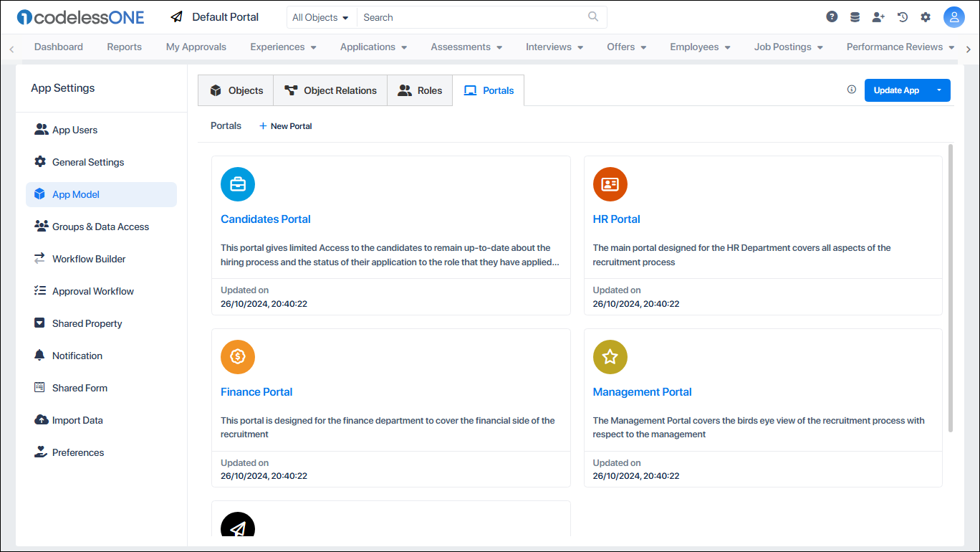Open the Dashboard menu item
This screenshot has height=552, width=980.
[x=59, y=47]
